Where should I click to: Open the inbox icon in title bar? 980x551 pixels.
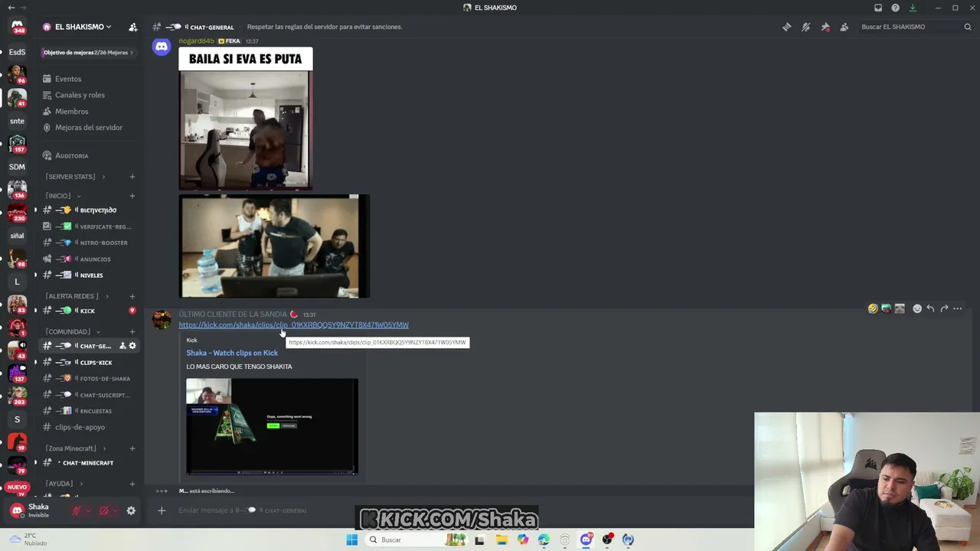point(878,8)
